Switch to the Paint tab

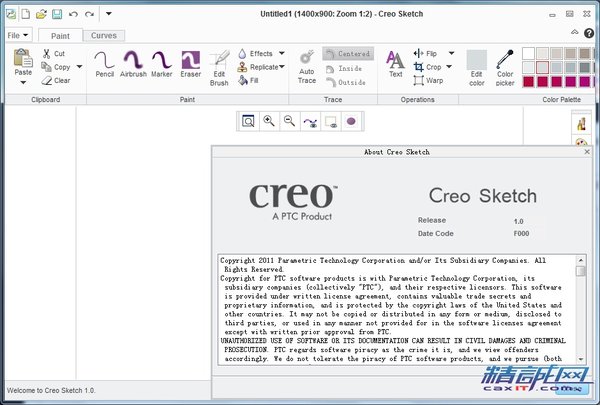(x=60, y=36)
